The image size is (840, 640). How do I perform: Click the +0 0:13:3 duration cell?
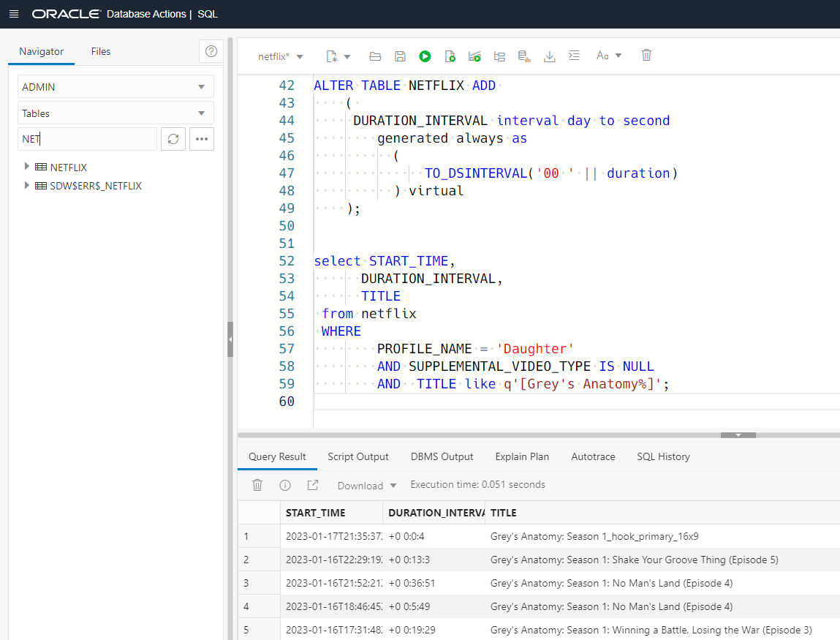[434, 560]
